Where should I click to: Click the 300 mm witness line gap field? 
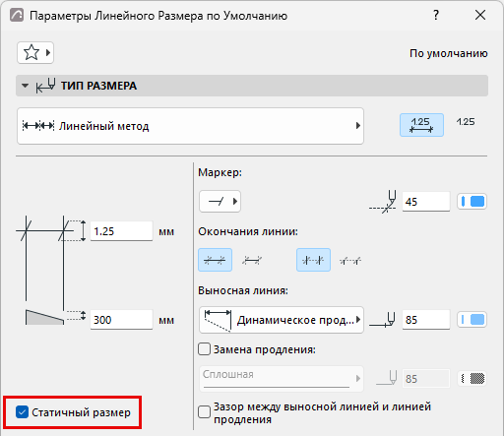point(121,320)
